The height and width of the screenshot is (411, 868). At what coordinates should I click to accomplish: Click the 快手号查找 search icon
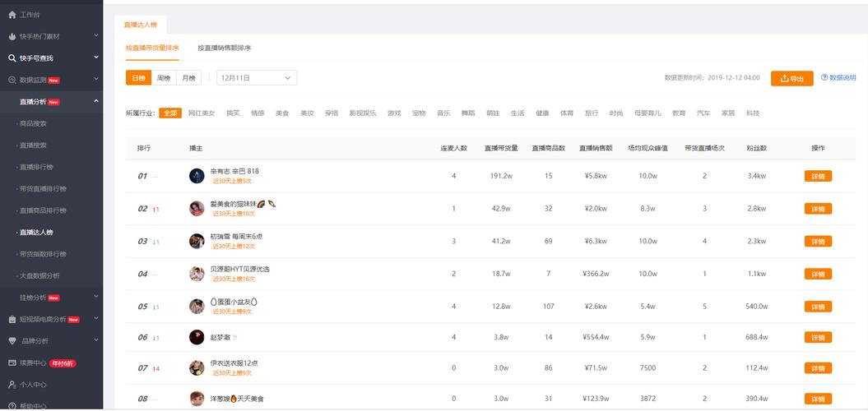coord(12,58)
